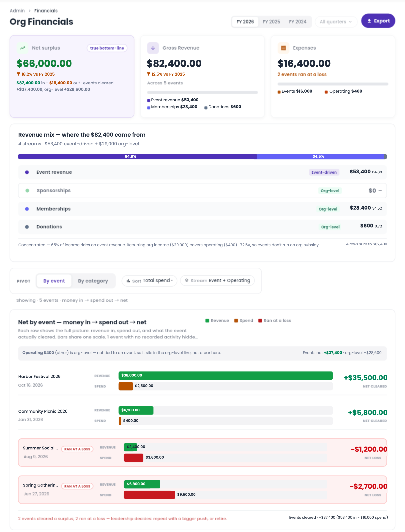The width and height of the screenshot is (405, 532).
Task: Click the true bottom-line badge
Action: click(107, 48)
